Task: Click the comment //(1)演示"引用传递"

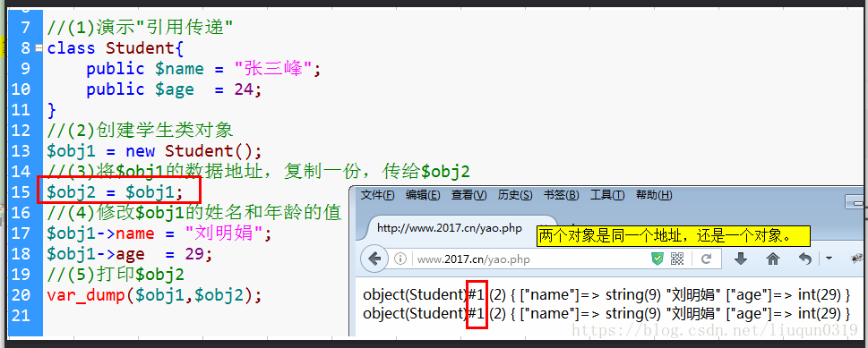Action: (x=140, y=27)
